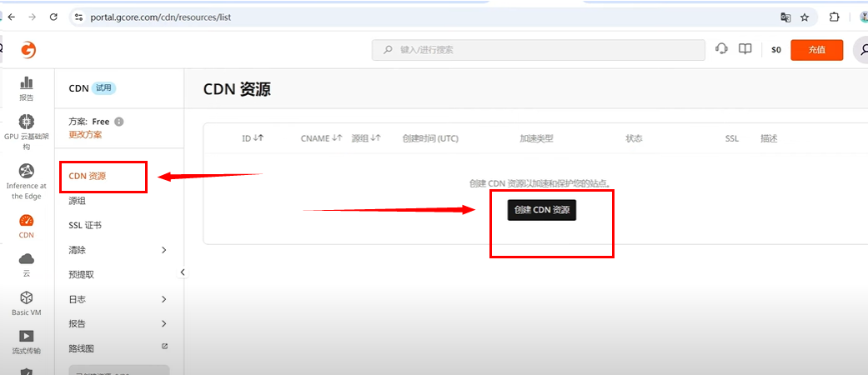The height and width of the screenshot is (375, 868).
Task: Click the plan info icon next to Free
Action: pyautogui.click(x=119, y=122)
